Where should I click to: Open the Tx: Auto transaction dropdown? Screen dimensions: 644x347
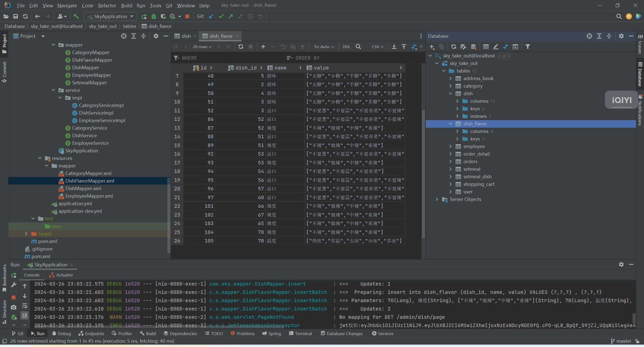tap(324, 47)
